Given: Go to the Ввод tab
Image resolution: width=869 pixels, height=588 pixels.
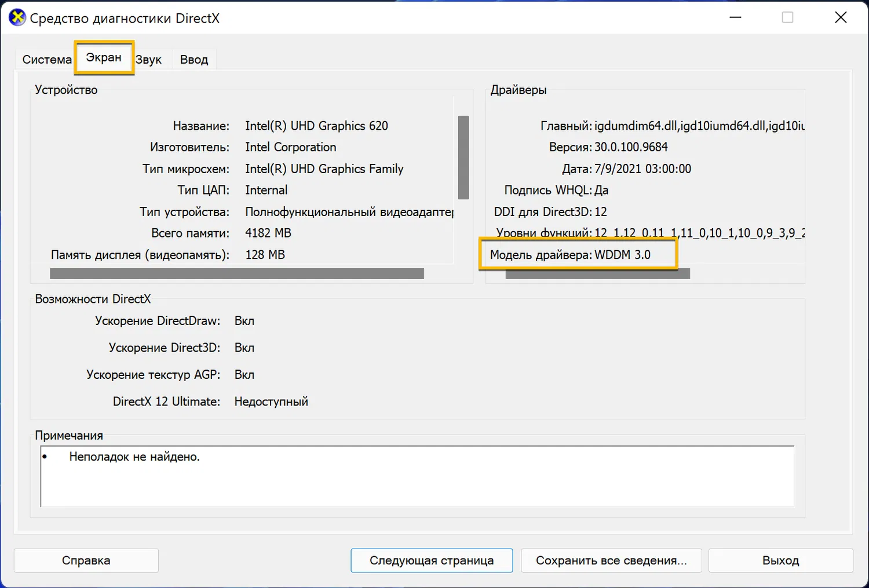Looking at the screenshot, I should click(194, 60).
